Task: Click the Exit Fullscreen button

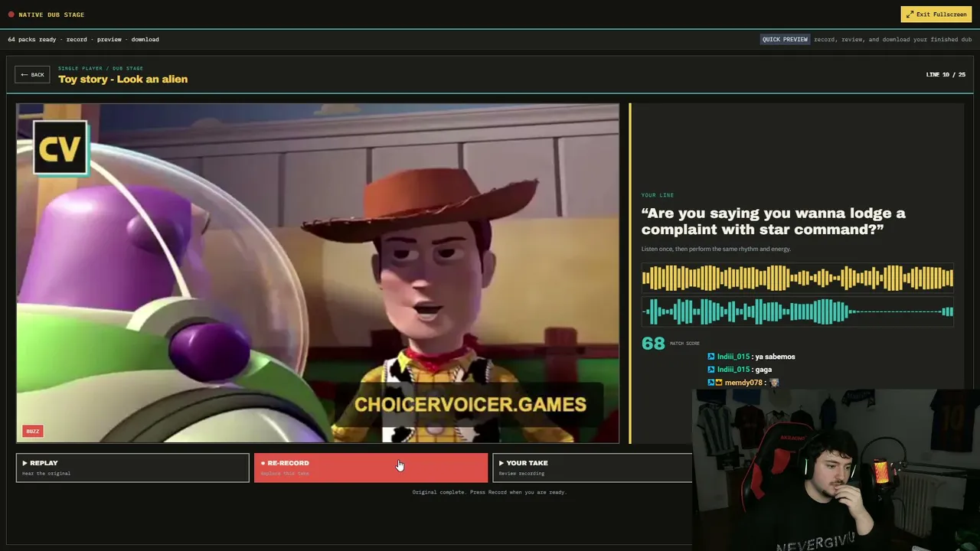Action: pos(936,15)
